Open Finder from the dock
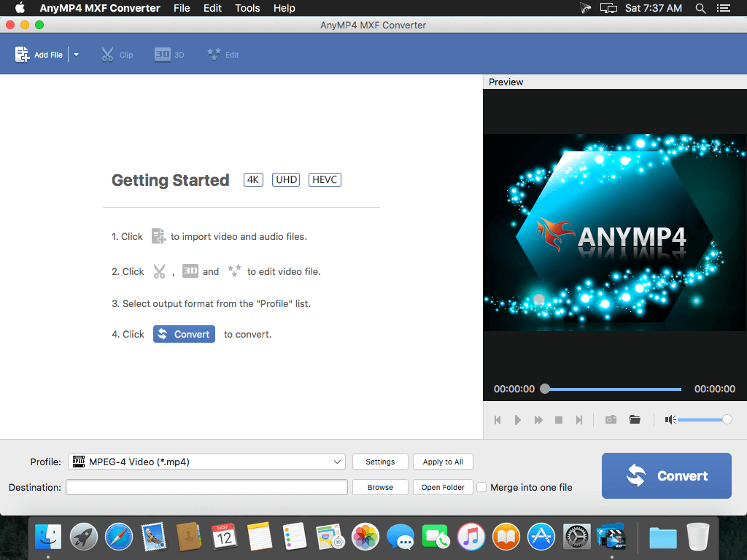 point(48,537)
